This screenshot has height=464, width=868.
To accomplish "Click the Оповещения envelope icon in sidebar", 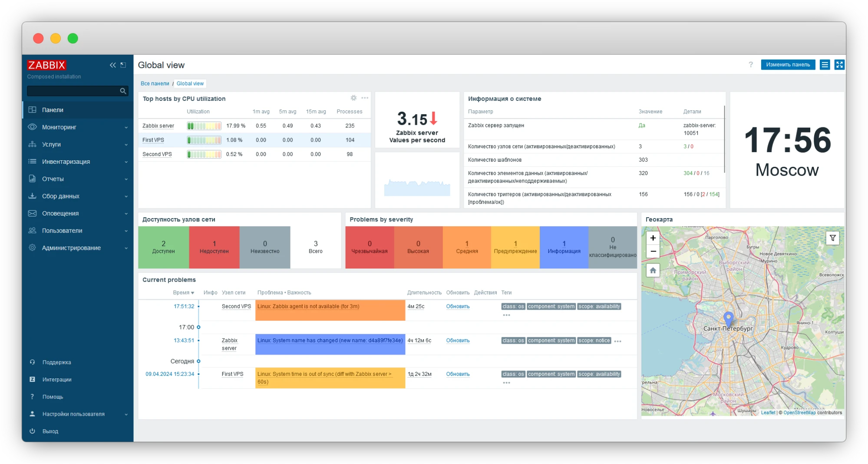I will coord(32,213).
